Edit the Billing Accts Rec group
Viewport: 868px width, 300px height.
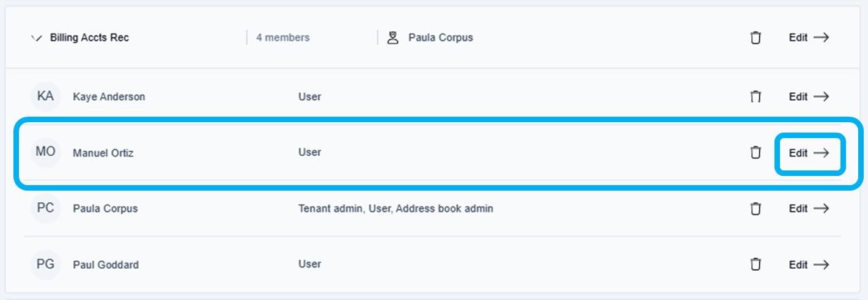coord(808,37)
